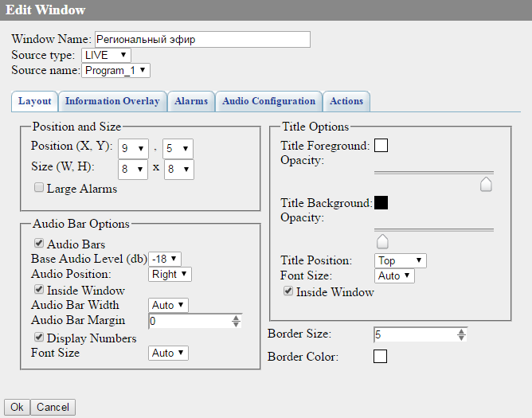Open the Size height dropdown
Screen dimensions: 532x418
[x=179, y=170]
